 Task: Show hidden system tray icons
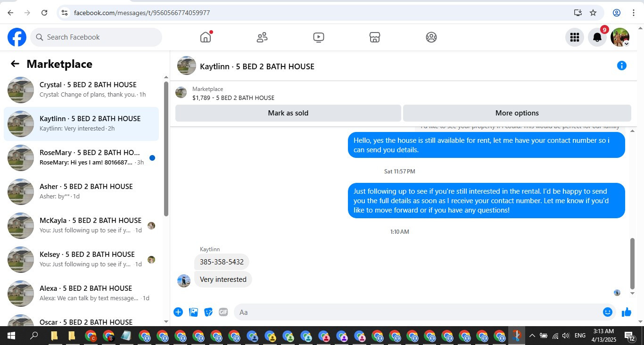click(532, 336)
